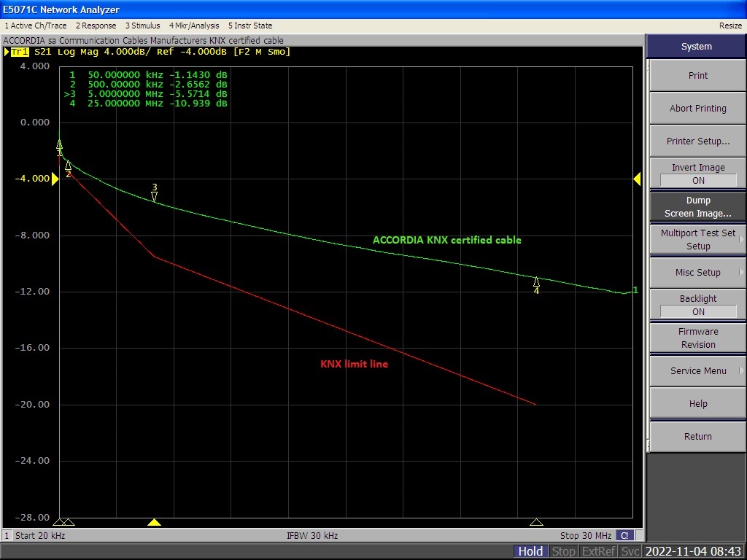
Task: Click the C! correction status indicator
Action: coord(624,535)
